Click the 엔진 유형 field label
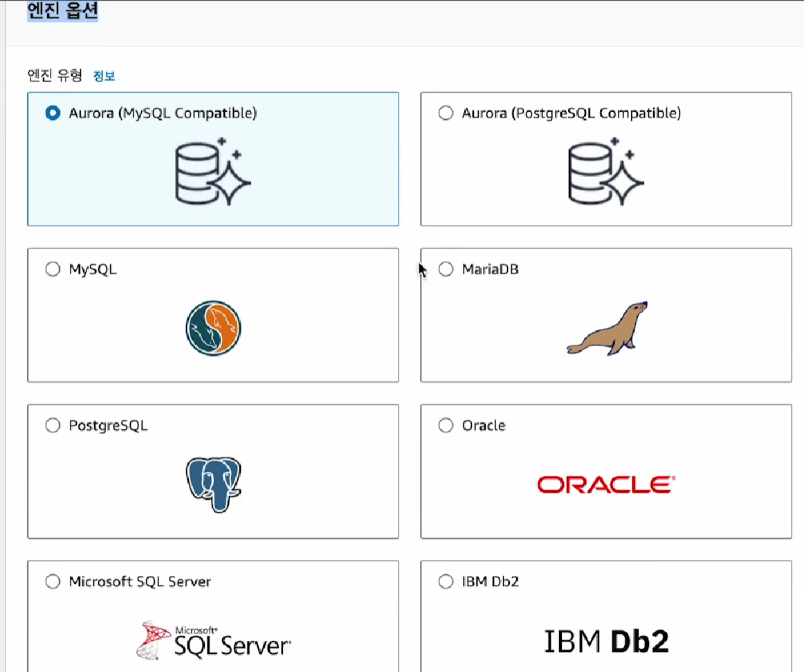804x672 pixels. pyautogui.click(x=55, y=75)
